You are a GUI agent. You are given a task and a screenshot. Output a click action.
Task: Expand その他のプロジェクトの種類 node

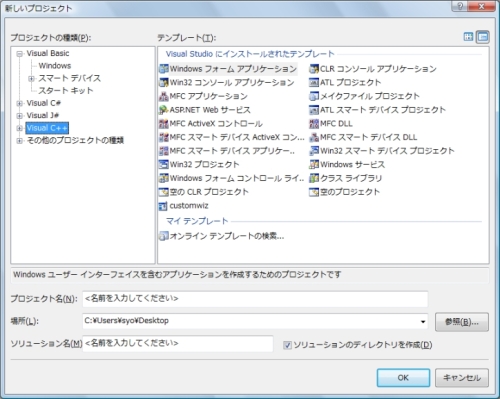[x=20, y=141]
